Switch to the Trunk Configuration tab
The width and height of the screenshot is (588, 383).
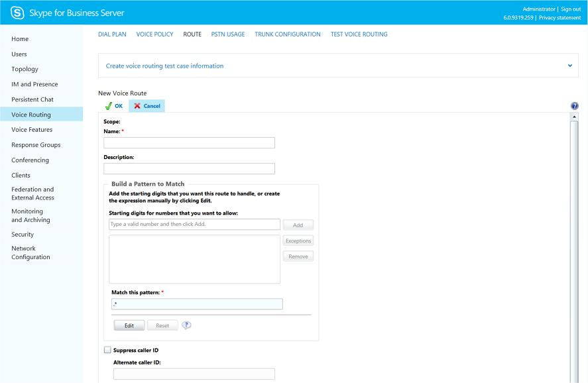287,34
